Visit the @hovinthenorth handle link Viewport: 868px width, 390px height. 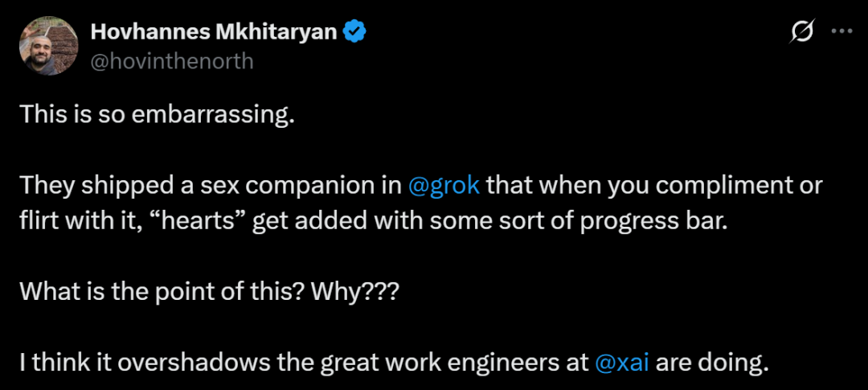[x=171, y=60]
